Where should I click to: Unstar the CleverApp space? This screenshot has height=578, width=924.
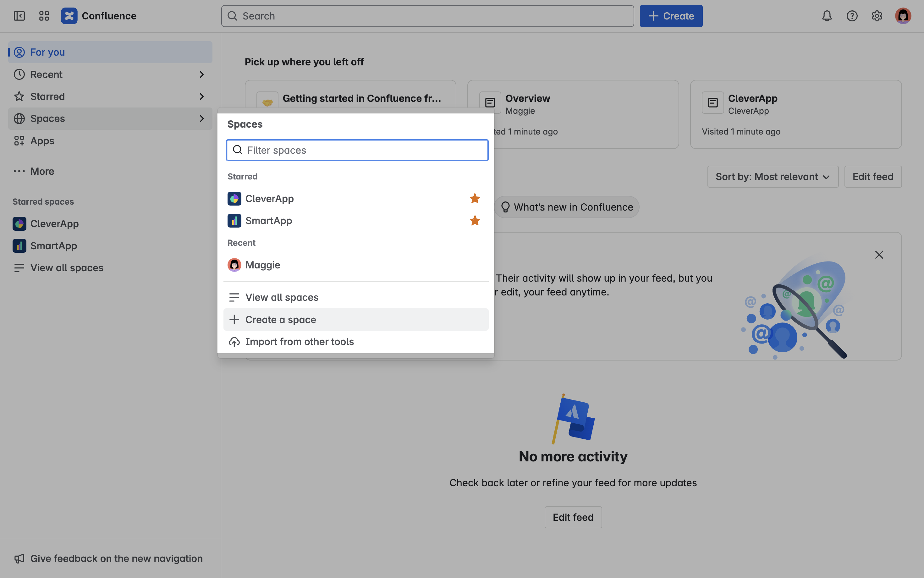tap(475, 198)
